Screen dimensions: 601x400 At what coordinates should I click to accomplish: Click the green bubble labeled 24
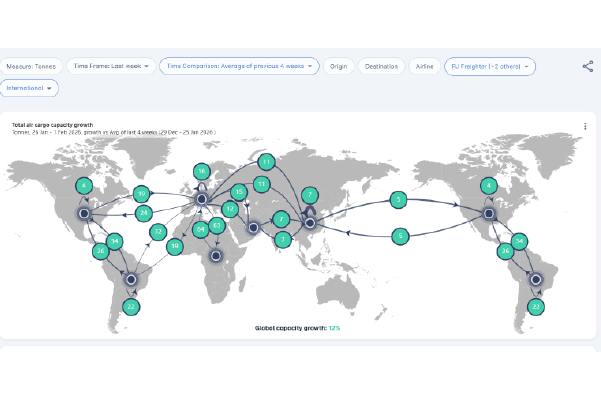point(144,213)
